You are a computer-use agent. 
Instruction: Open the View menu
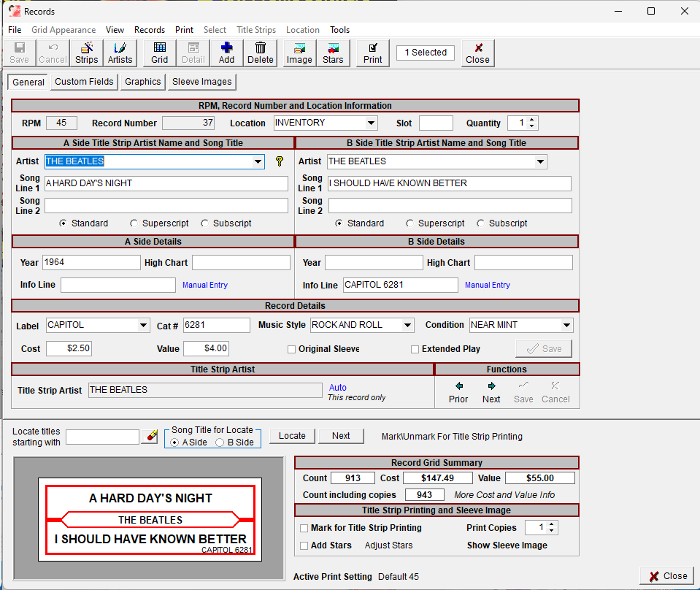pos(115,30)
